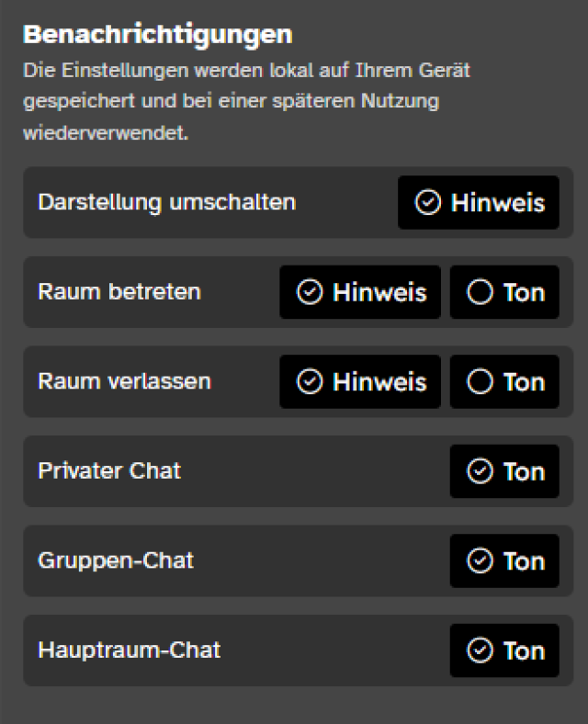Select the Raum verlassen row label
Screen dimensions: 588x724
pyautogui.click(x=124, y=381)
